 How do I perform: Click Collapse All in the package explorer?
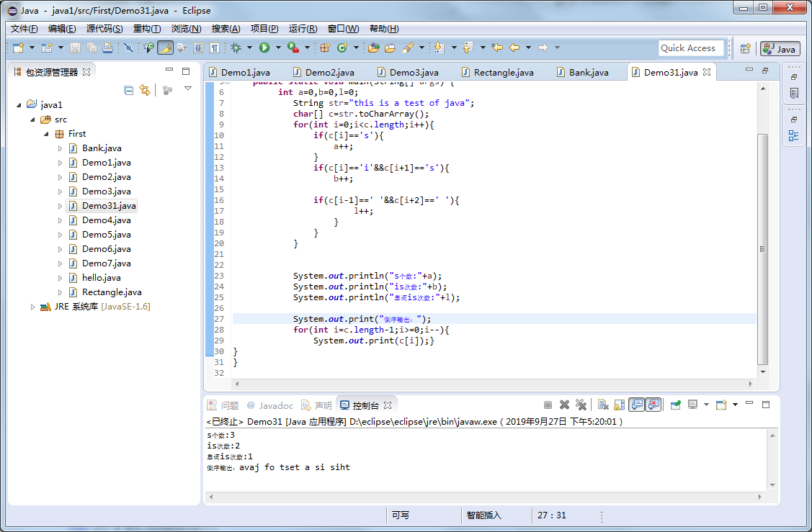click(x=129, y=91)
